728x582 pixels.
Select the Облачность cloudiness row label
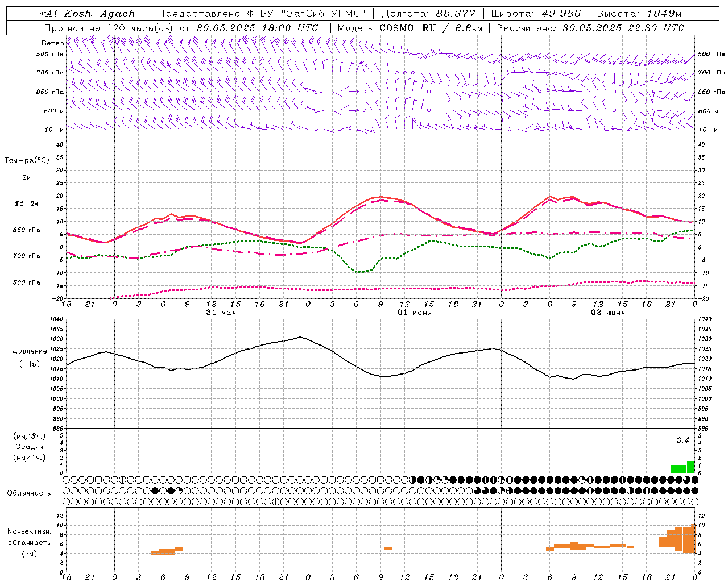(28, 493)
